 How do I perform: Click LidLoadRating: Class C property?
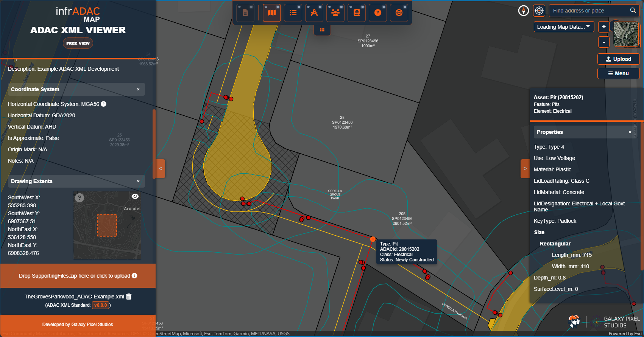click(561, 181)
